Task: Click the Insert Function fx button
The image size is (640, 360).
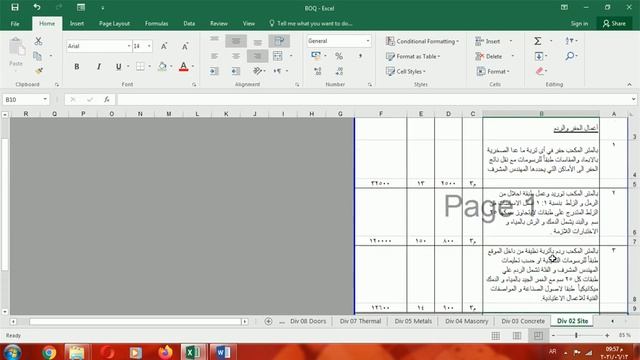Action: pos(107,99)
